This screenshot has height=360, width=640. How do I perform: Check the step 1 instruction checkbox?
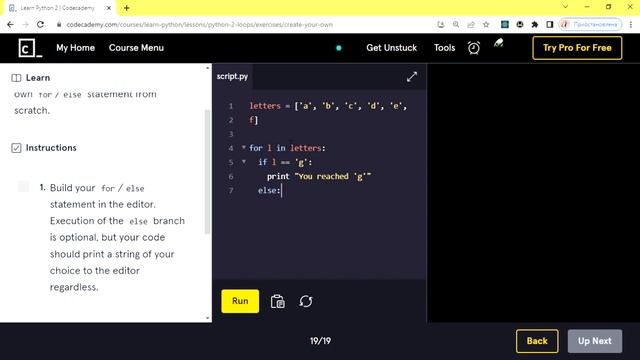point(24,187)
